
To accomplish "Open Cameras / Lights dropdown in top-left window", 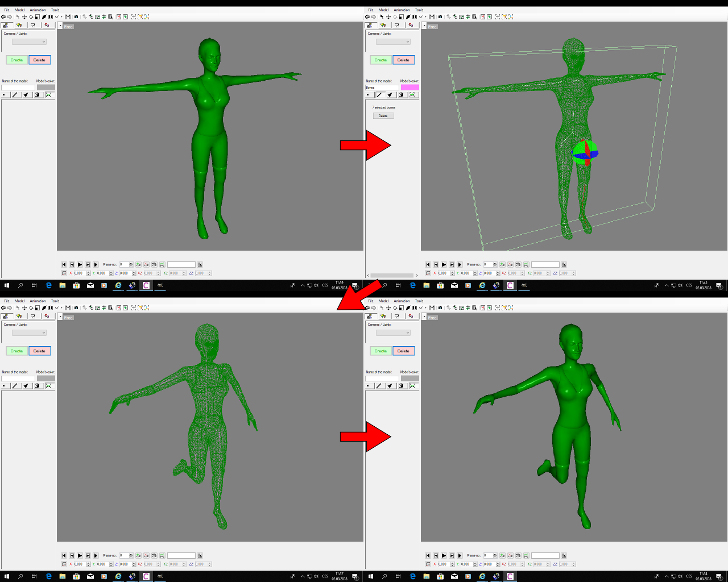I will click(x=29, y=41).
